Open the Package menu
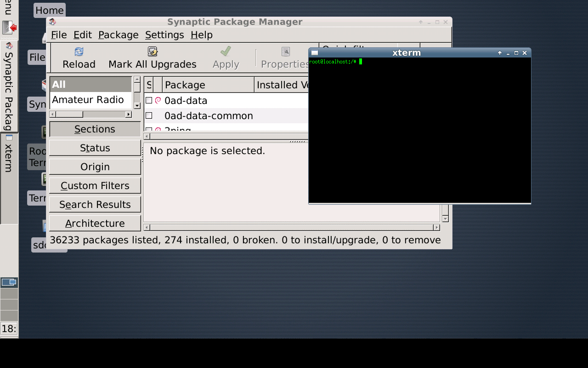The width and height of the screenshot is (588, 368). point(118,34)
